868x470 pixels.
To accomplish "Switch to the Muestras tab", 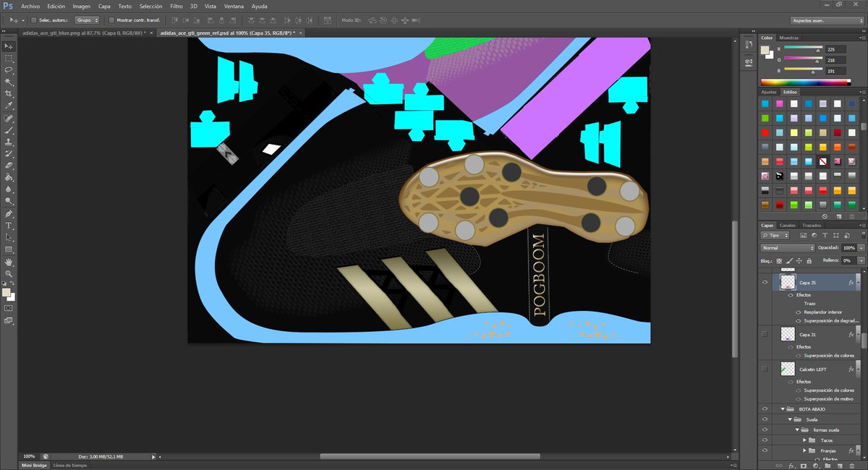I will coord(789,37).
